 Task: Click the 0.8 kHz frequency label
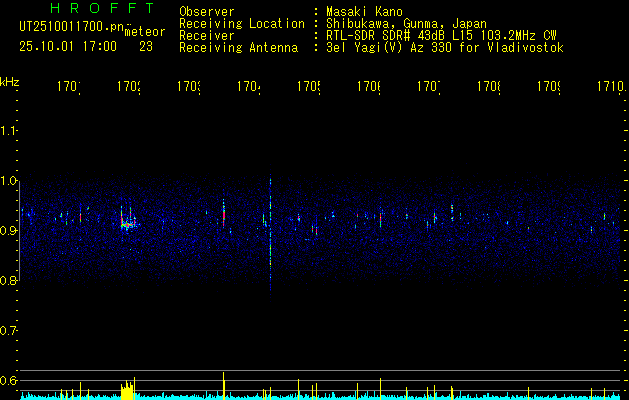pos(9,281)
